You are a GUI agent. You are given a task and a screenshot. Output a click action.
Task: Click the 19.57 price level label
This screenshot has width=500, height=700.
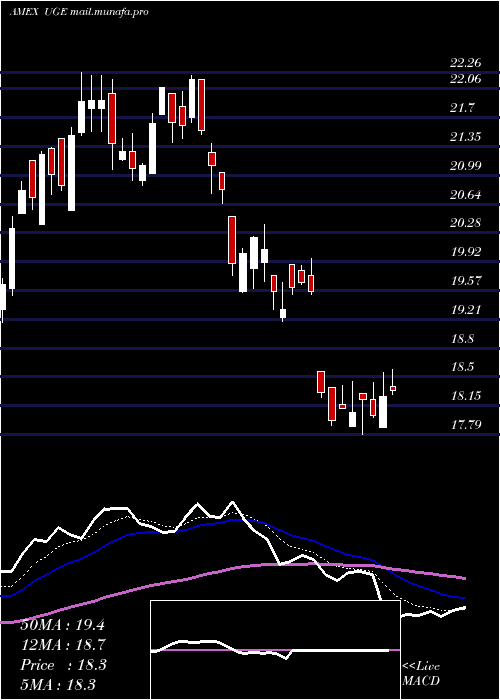(x=466, y=280)
